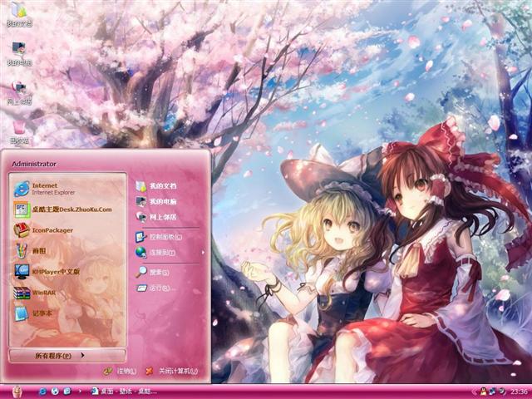Screen dimensions: 532x399
Task: Select the Recycle Bin desktop icon
Action: point(19,133)
